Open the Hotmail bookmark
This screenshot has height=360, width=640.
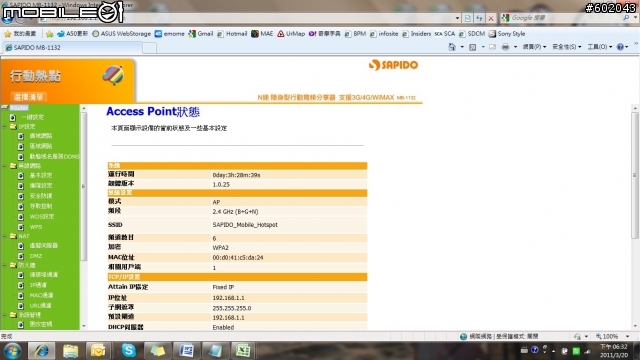[x=232, y=34]
